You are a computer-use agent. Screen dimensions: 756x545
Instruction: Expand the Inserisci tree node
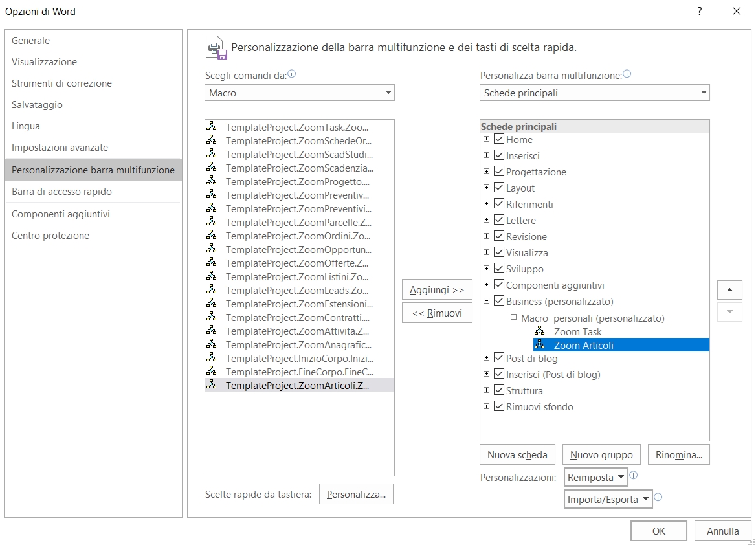coord(486,155)
